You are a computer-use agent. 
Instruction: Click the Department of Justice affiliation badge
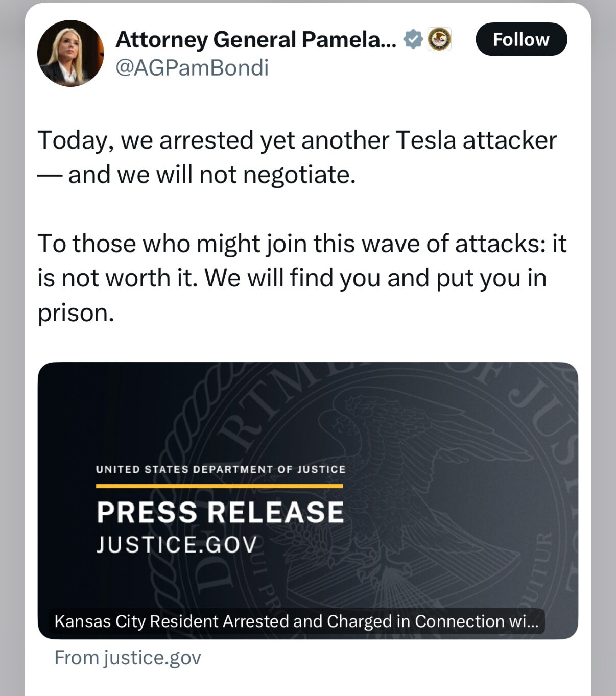440,39
